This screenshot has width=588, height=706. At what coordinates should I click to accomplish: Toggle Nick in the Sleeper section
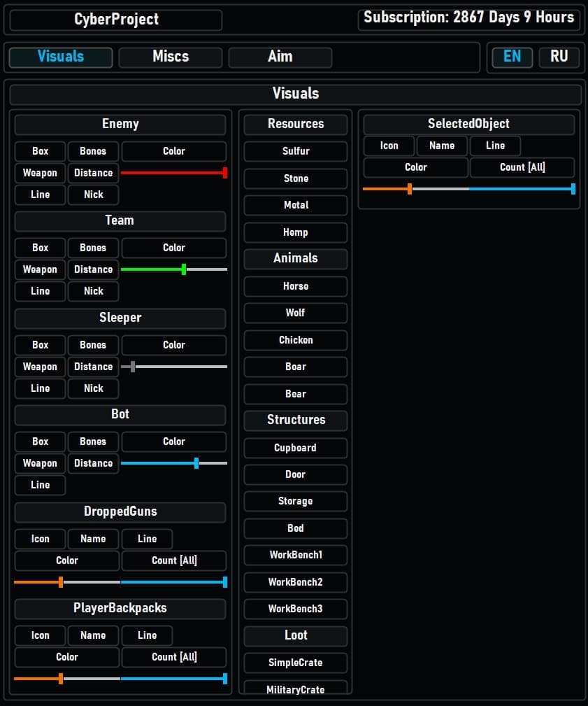[93, 388]
